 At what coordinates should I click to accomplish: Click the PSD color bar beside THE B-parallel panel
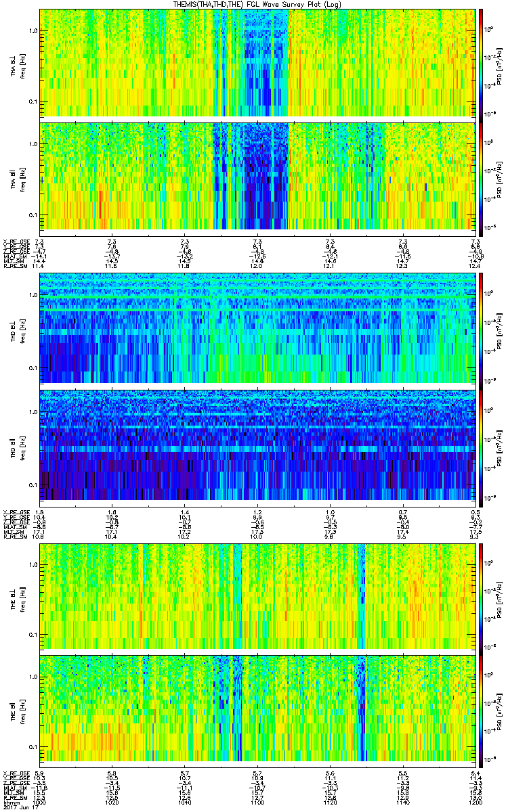pos(481,710)
